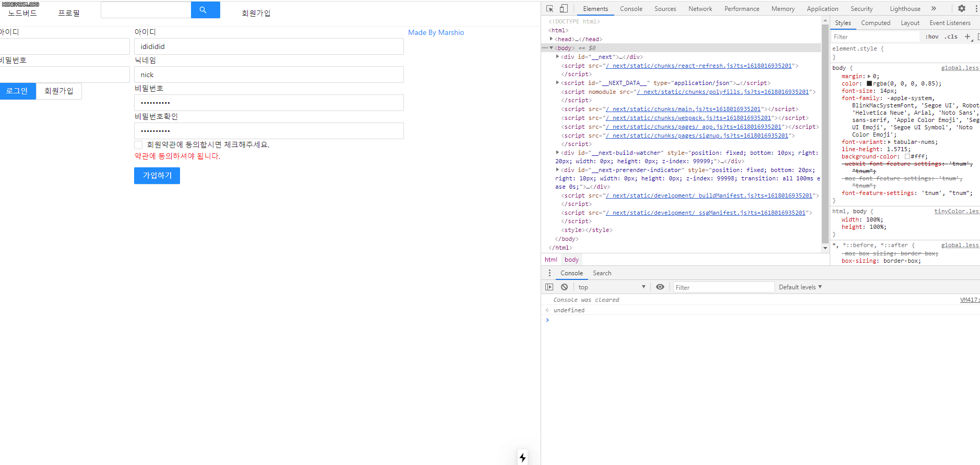
Task: Go to 노드버드 home link
Action: [x=22, y=13]
